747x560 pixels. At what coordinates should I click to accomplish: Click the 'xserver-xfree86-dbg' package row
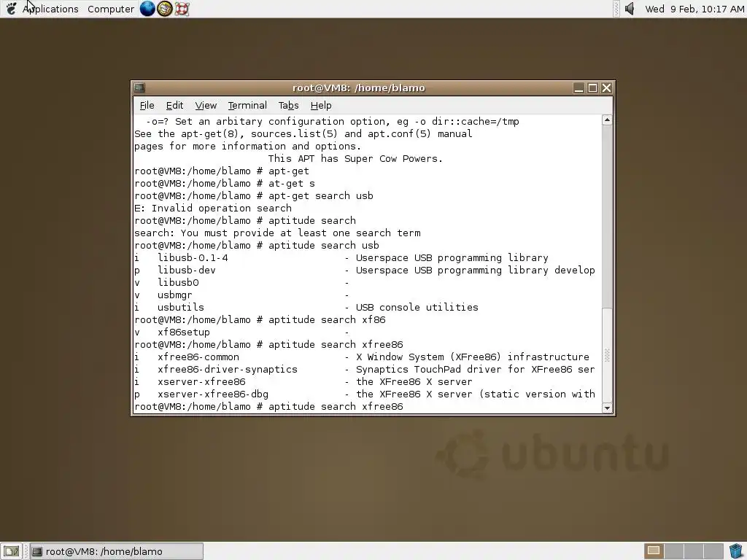point(365,394)
